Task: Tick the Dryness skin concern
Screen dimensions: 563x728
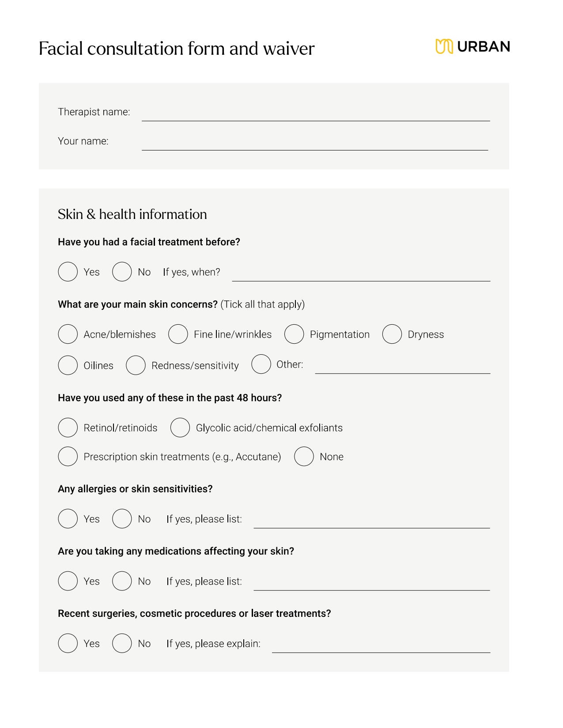Action: click(392, 334)
